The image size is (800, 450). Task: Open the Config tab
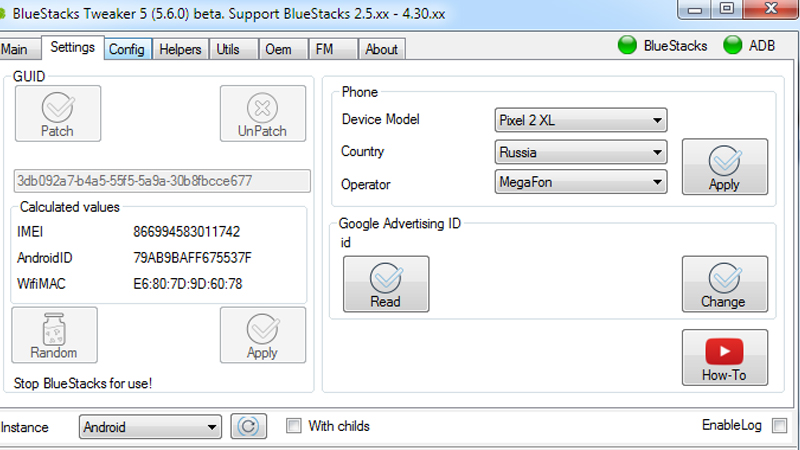[127, 49]
